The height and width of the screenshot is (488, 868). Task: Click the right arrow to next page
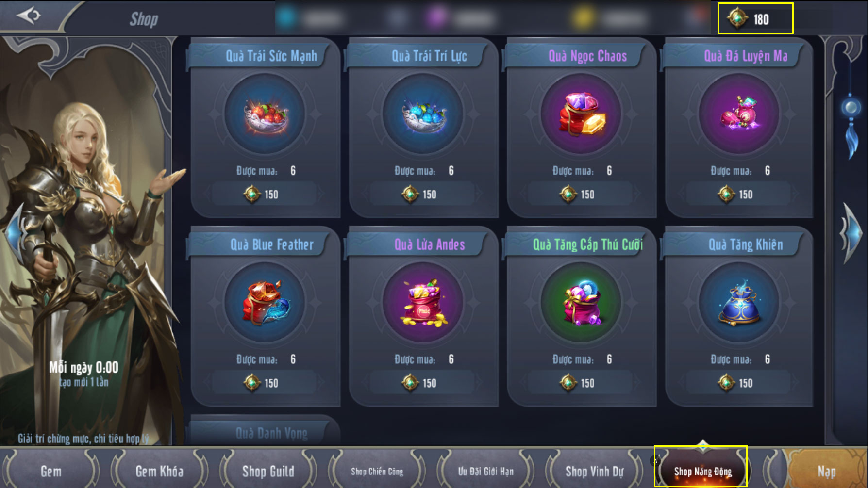[x=851, y=233]
